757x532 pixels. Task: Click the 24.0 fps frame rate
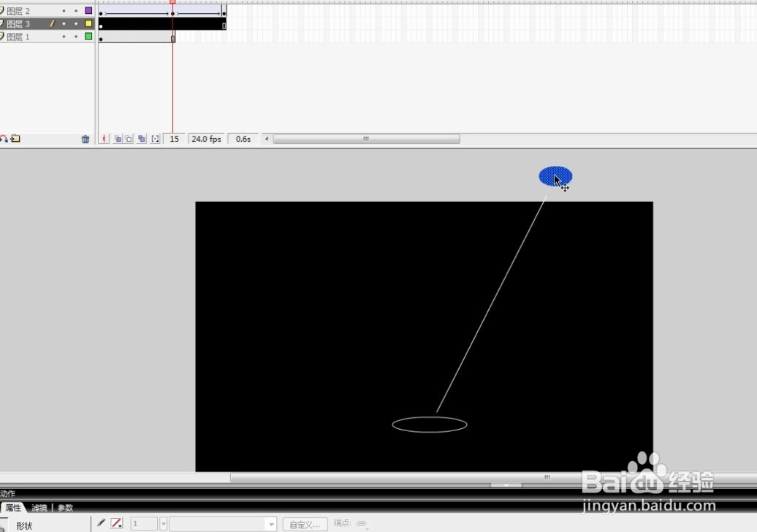point(206,139)
